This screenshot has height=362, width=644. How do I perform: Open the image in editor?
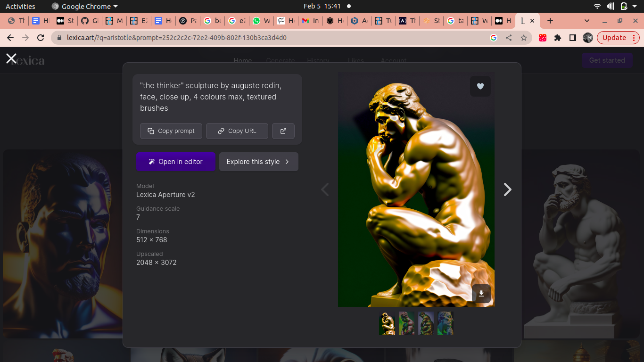(176, 162)
